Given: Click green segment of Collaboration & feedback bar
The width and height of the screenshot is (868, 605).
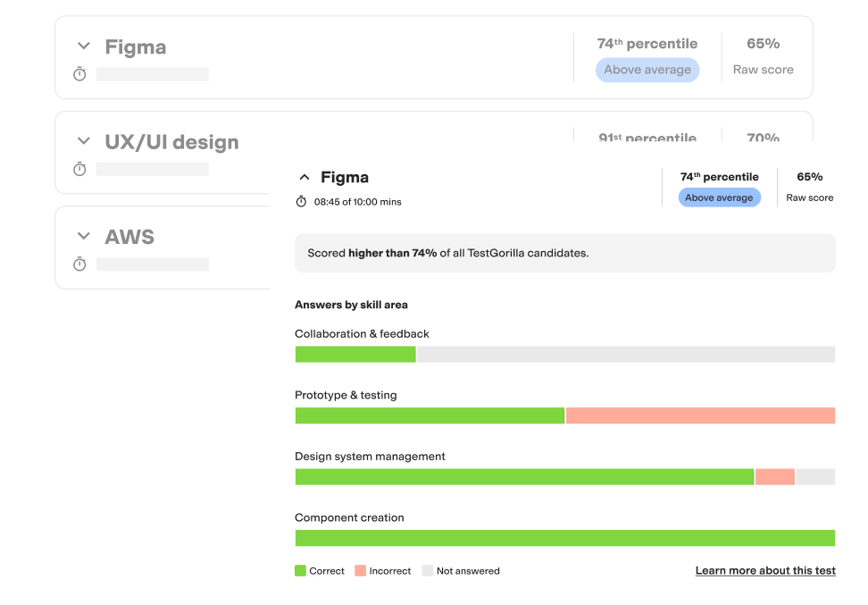Looking at the screenshot, I should 355,355.
